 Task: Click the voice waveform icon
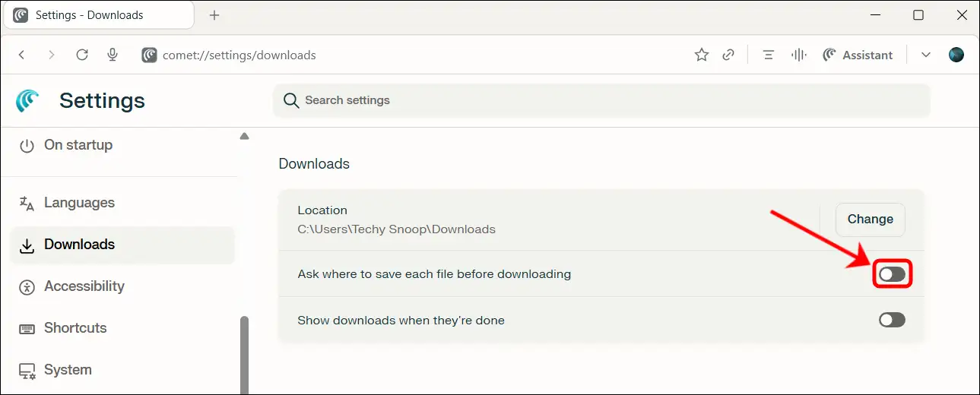(798, 55)
